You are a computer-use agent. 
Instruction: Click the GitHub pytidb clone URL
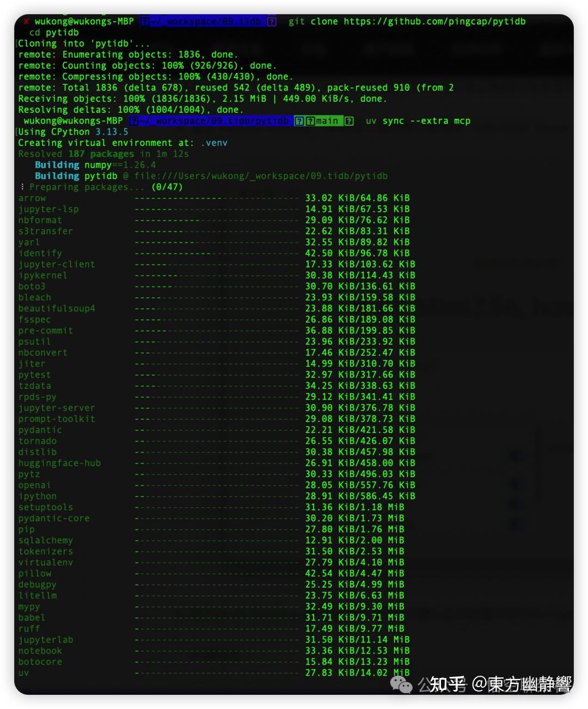click(434, 21)
